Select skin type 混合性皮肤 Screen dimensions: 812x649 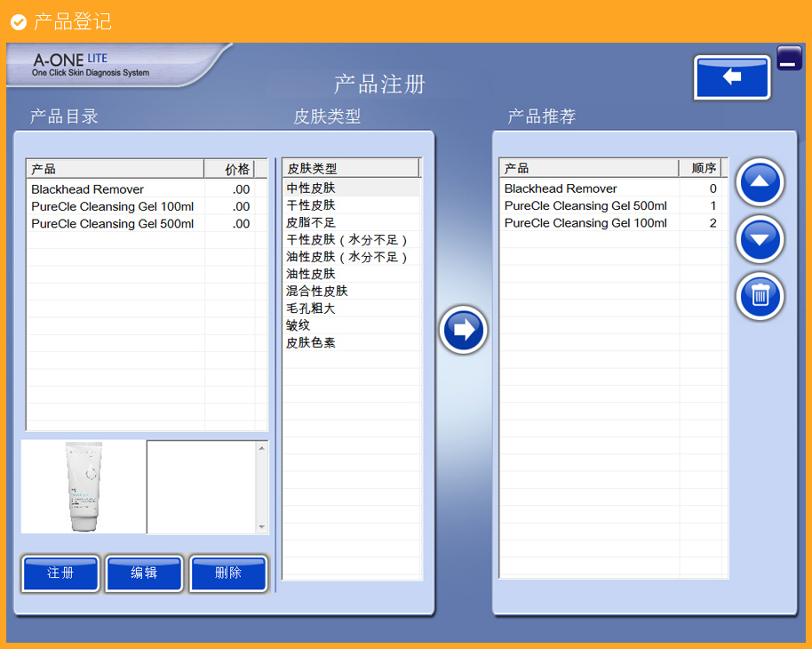click(351, 291)
